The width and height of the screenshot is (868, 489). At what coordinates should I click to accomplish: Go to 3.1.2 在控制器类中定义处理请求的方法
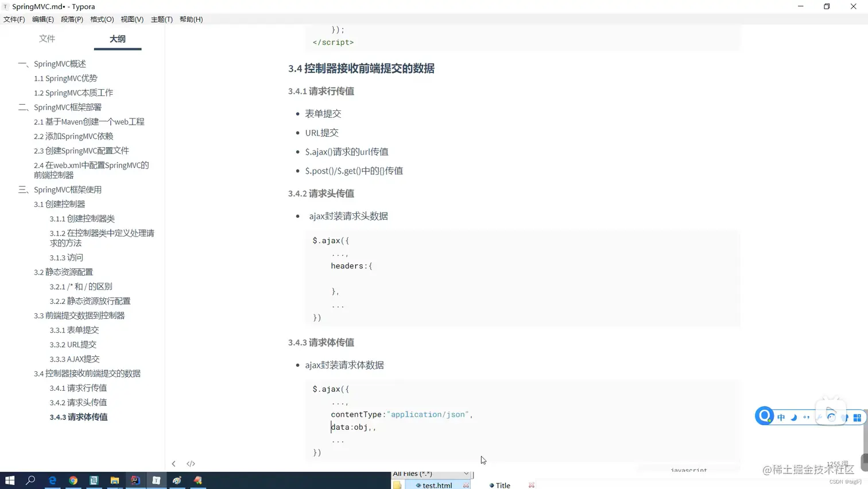click(x=102, y=238)
